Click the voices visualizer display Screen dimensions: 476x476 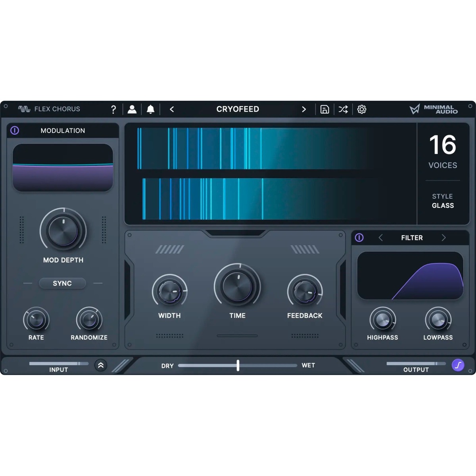tap(271, 174)
